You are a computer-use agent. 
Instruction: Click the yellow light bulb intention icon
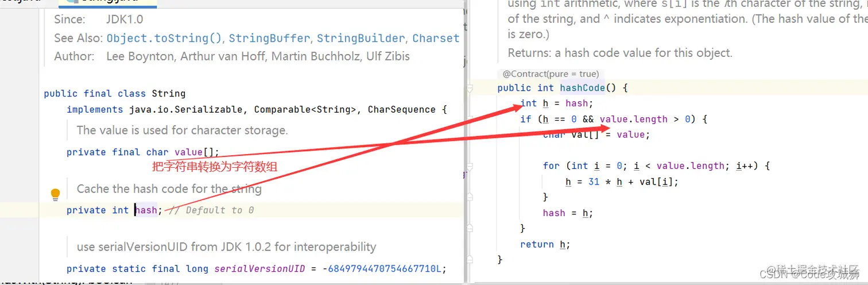tap(55, 195)
